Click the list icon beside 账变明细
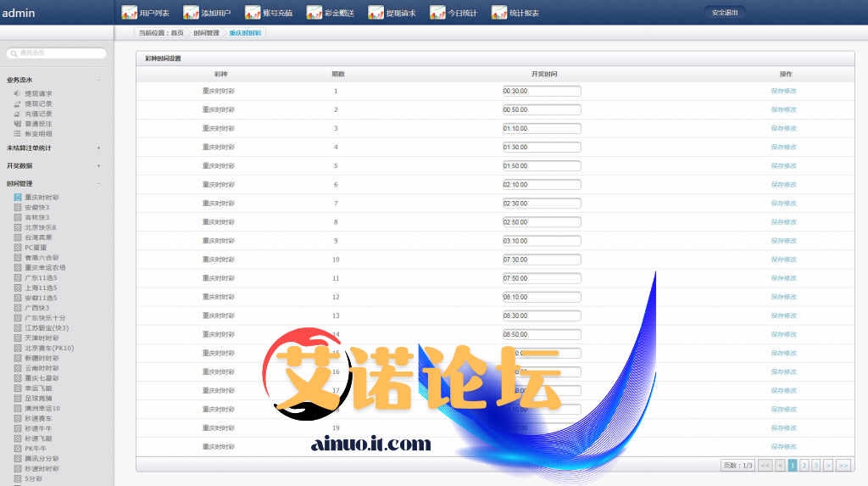The width and height of the screenshot is (868, 486). 17,133
